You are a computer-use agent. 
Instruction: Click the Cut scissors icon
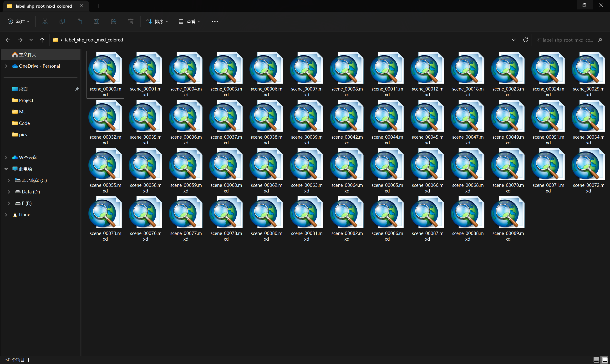tap(45, 22)
